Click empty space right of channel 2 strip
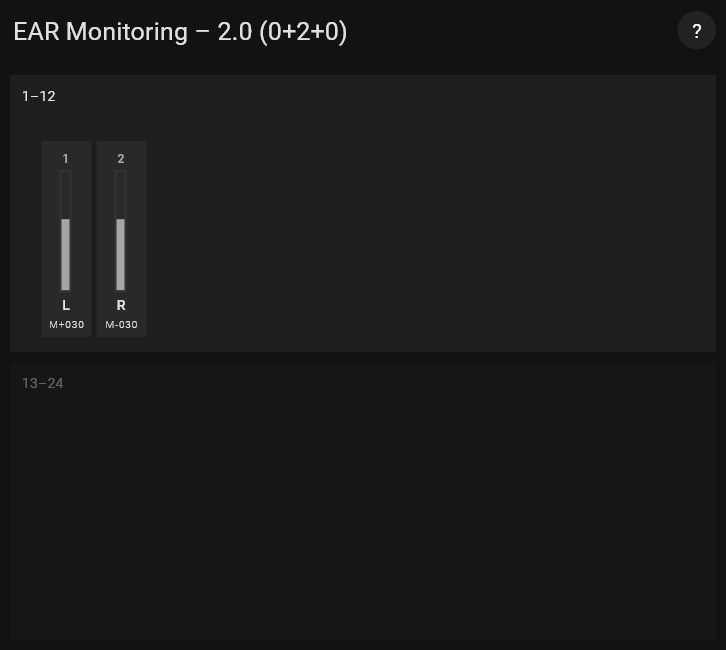This screenshot has width=726, height=650. 420,240
